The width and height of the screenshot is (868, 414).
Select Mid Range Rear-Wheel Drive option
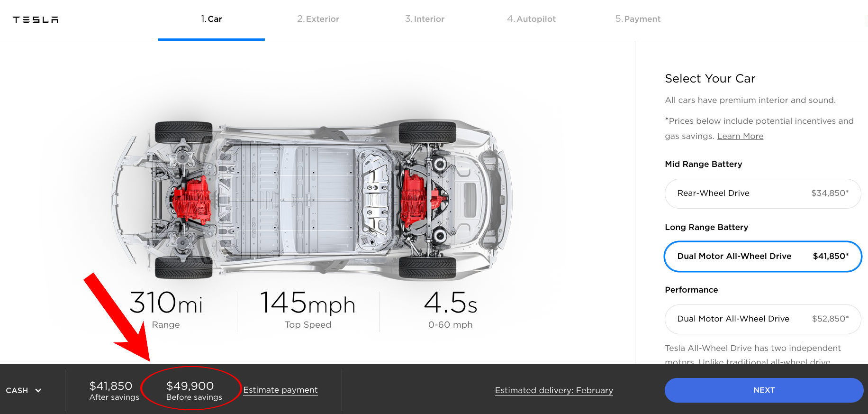point(763,193)
